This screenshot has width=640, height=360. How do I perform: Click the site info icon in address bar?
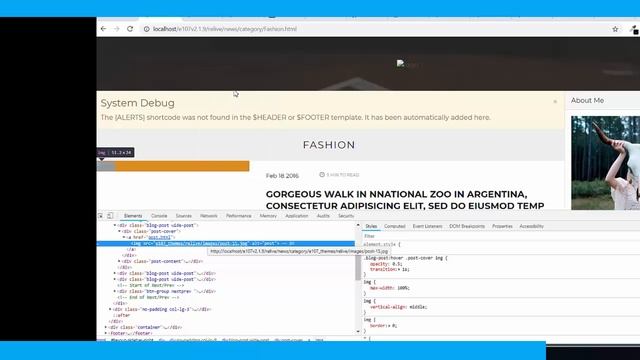click(x=147, y=29)
